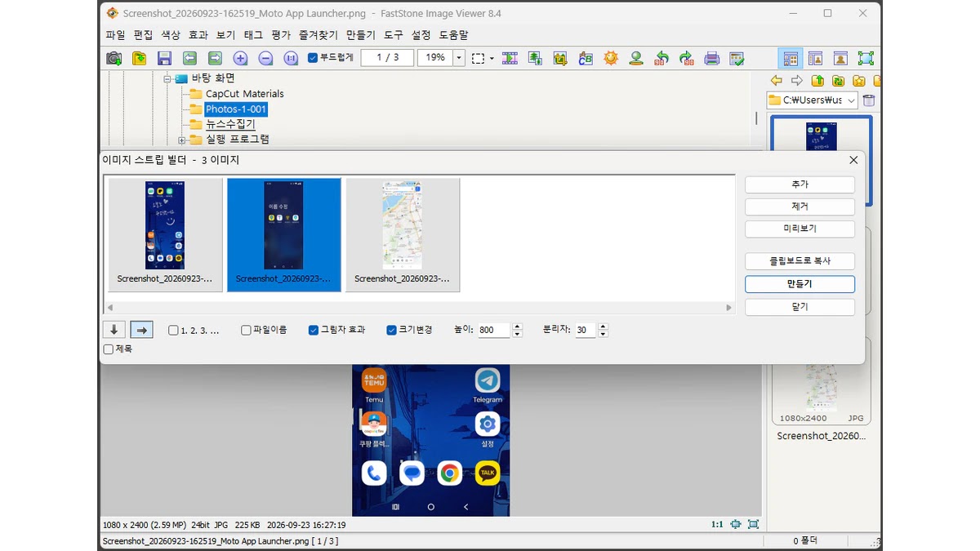Open the 파일 menu

115,35
